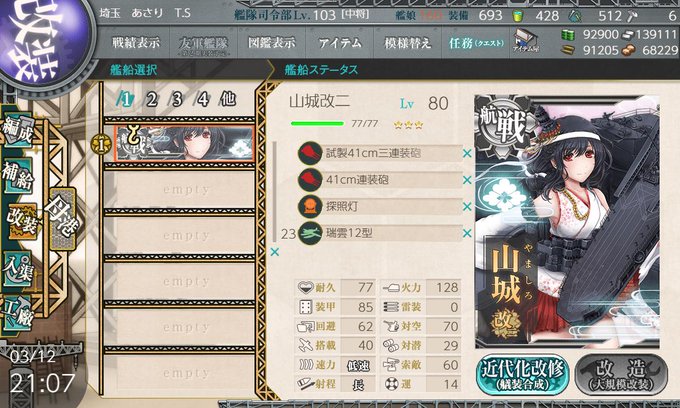
Task: Click 近代化改修 modernization button
Action: [x=523, y=375]
